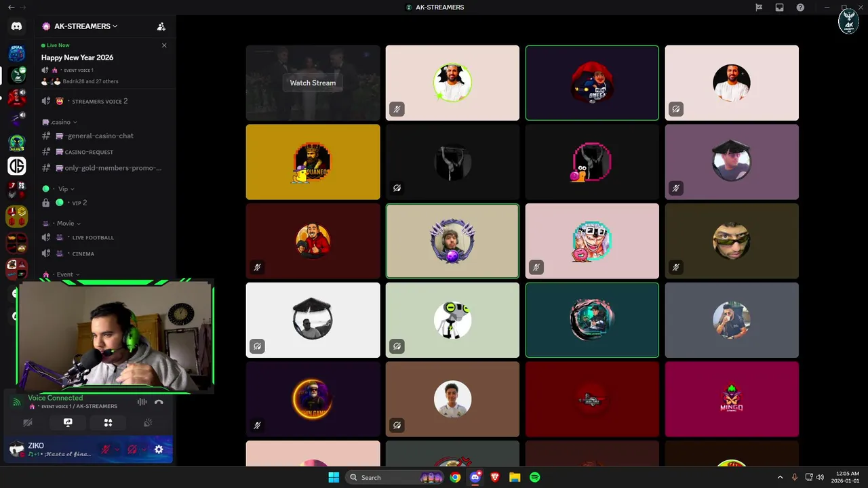868x488 pixels.
Task: Open the soundboard icon
Action: (x=148, y=422)
